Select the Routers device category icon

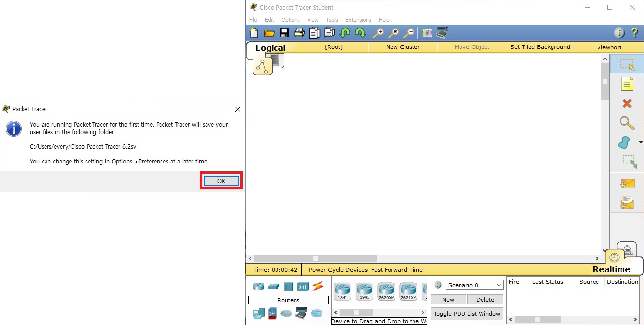tap(258, 286)
